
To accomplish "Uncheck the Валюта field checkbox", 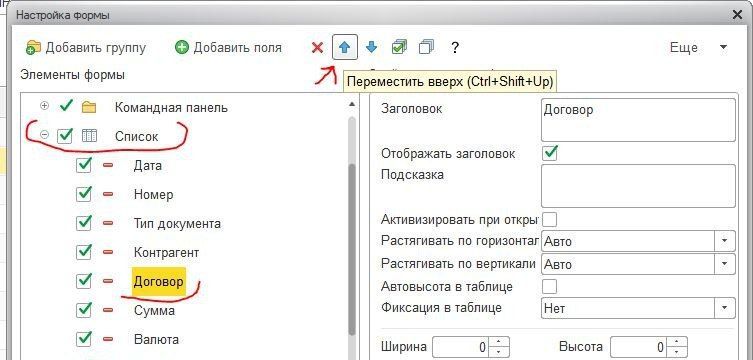I will 84,338.
